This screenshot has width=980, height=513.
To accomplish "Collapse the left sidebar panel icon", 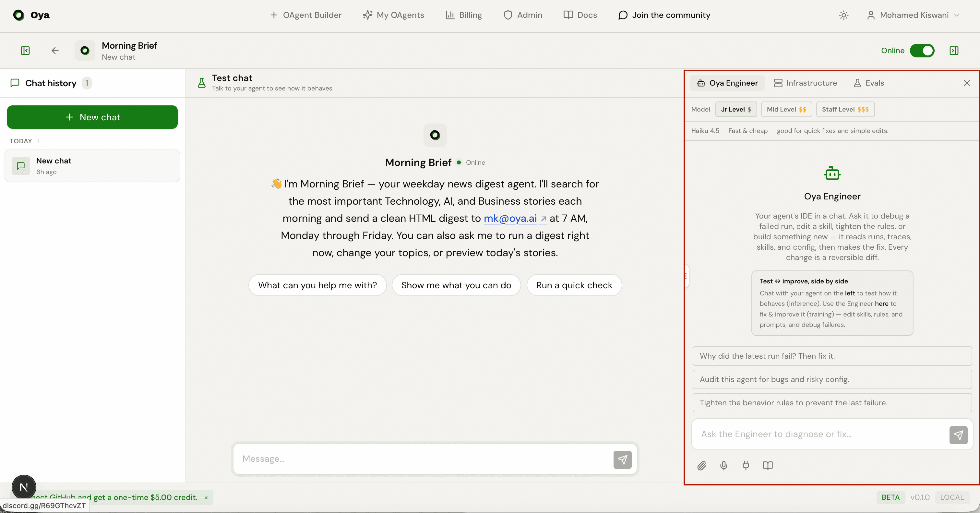I will tap(25, 51).
